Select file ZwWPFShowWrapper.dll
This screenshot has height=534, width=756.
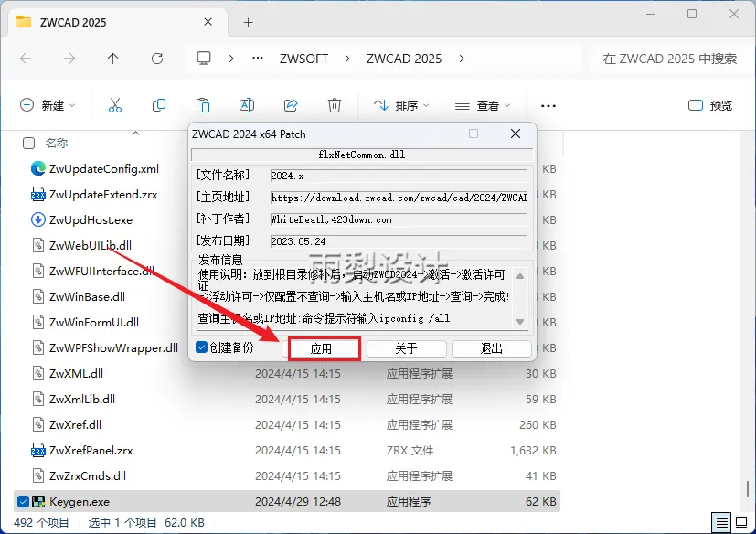(x=113, y=347)
